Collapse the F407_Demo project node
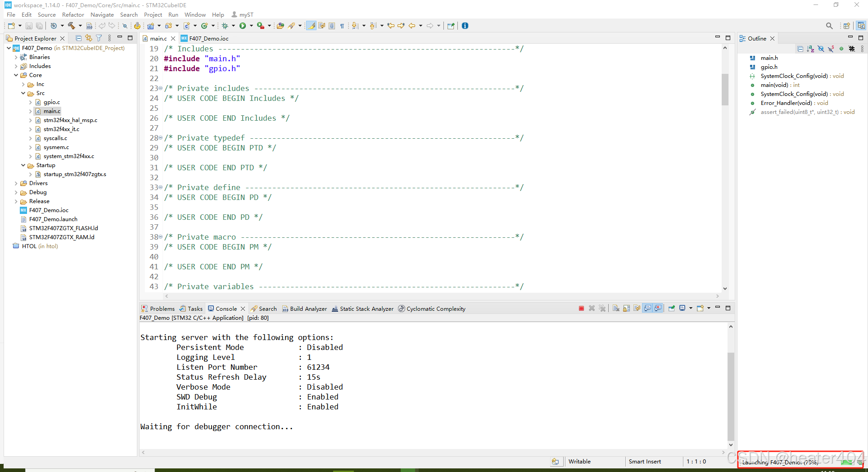 point(9,48)
